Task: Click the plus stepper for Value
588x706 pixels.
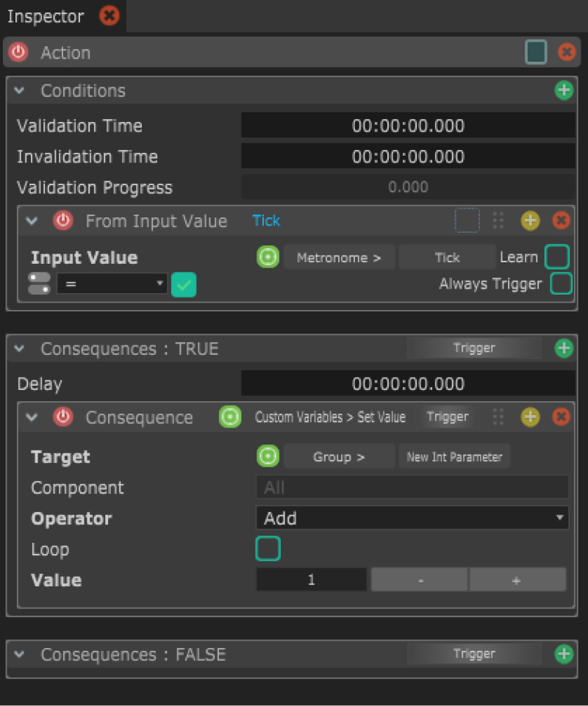Action: click(x=517, y=580)
